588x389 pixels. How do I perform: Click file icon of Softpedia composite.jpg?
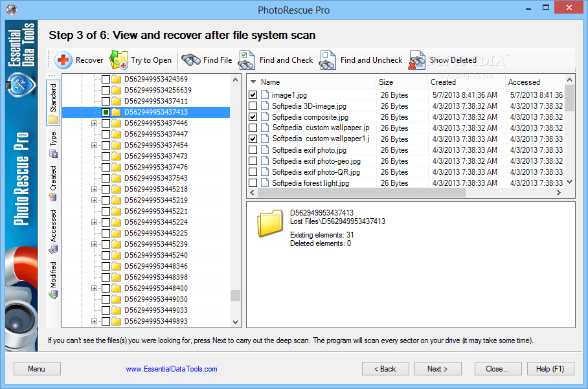click(x=265, y=117)
